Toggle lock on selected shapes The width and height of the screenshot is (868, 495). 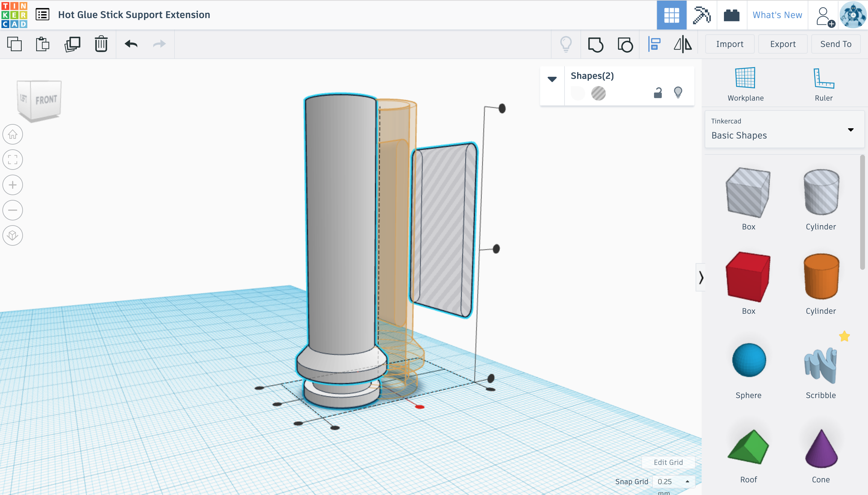pyautogui.click(x=658, y=93)
